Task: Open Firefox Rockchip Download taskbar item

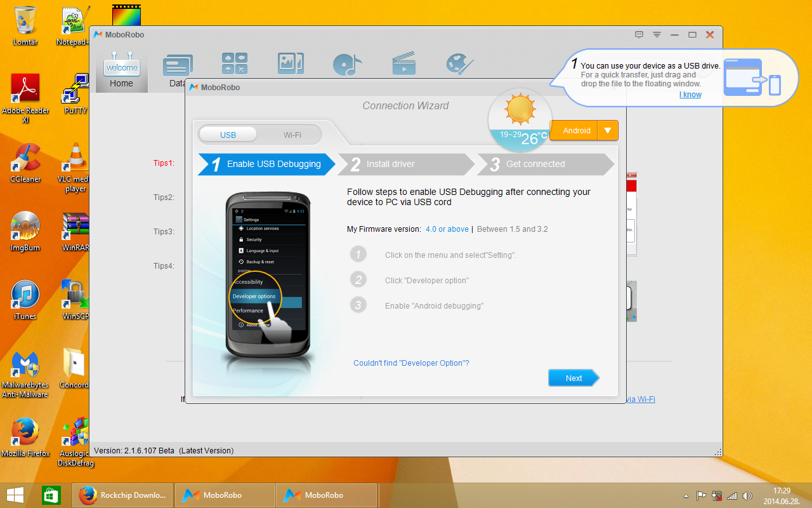Action: point(124,495)
